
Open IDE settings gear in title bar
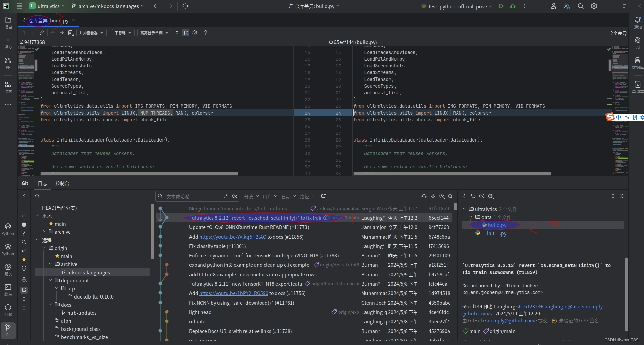pos(594,6)
